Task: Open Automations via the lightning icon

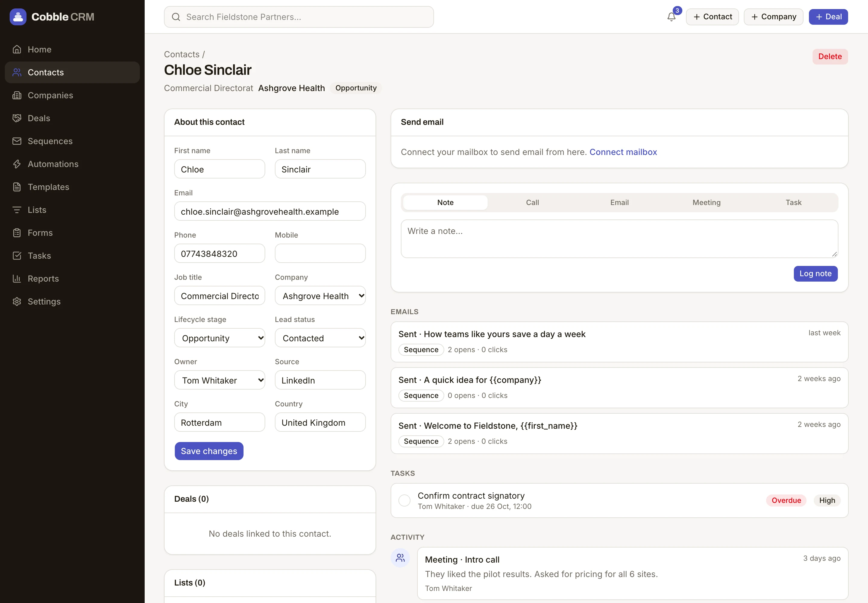Action: click(17, 164)
